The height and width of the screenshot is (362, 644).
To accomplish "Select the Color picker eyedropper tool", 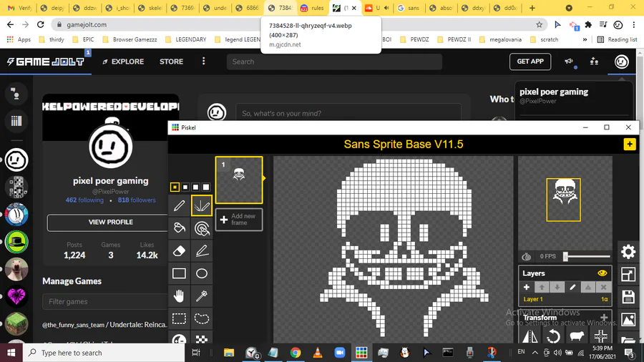I will 202,296.
